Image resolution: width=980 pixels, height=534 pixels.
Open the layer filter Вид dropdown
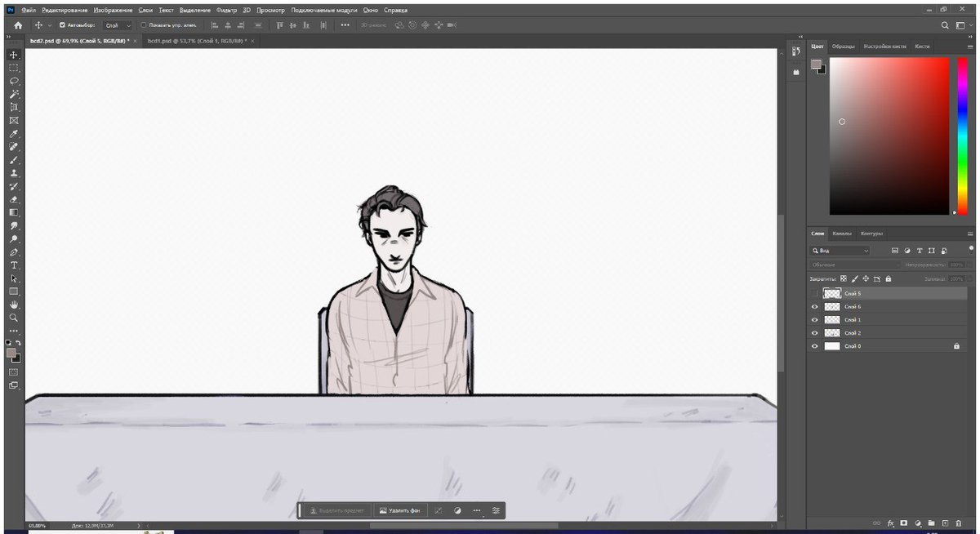[840, 251]
